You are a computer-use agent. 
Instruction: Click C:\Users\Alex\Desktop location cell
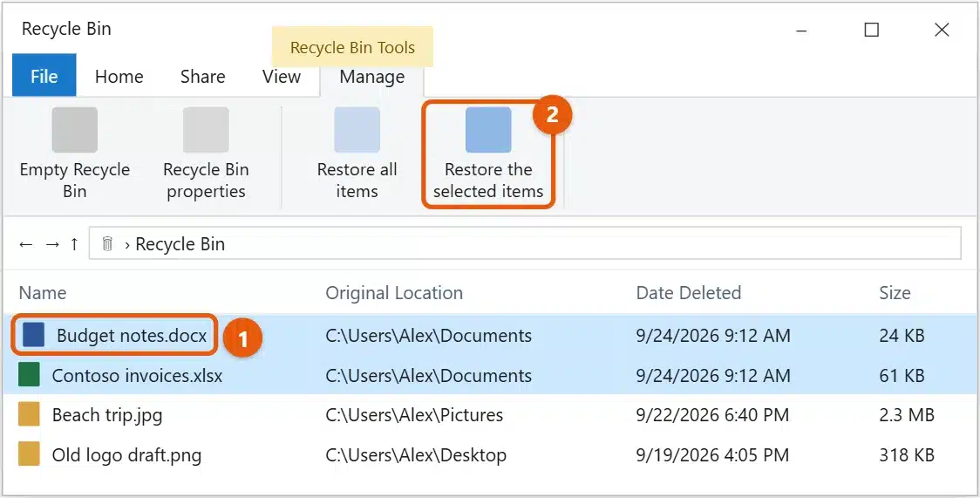416,454
